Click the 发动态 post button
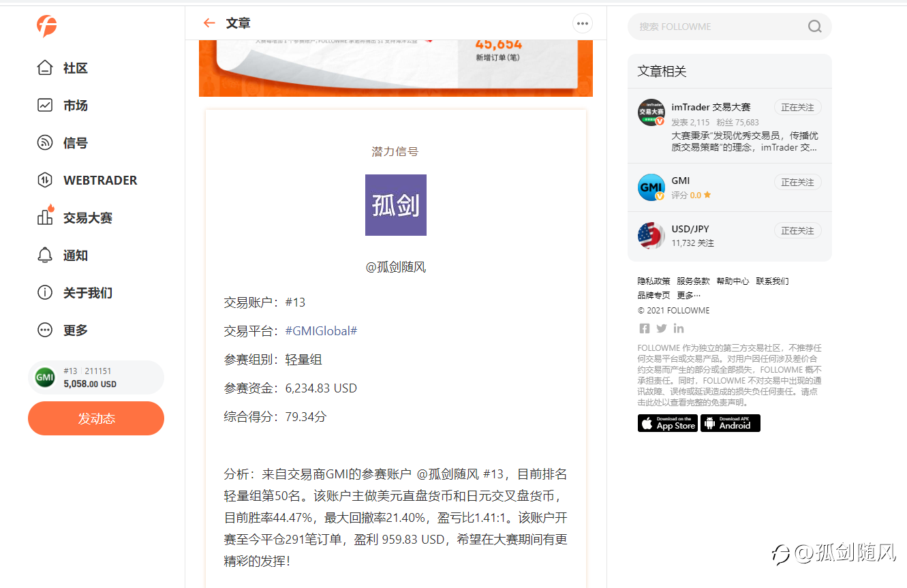Image resolution: width=907 pixels, height=588 pixels. (x=96, y=418)
